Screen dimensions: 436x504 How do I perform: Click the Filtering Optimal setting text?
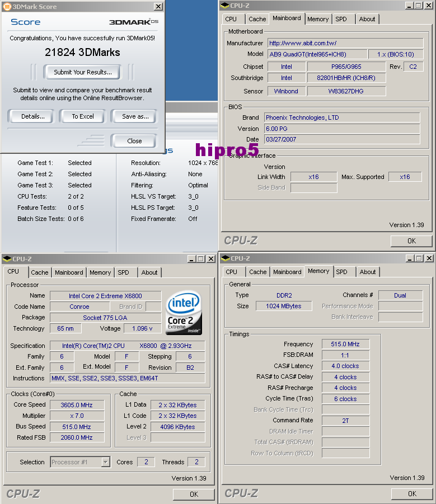click(x=198, y=185)
